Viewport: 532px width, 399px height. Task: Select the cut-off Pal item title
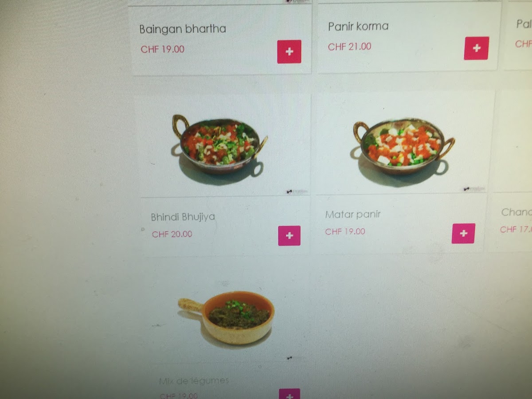point(524,24)
